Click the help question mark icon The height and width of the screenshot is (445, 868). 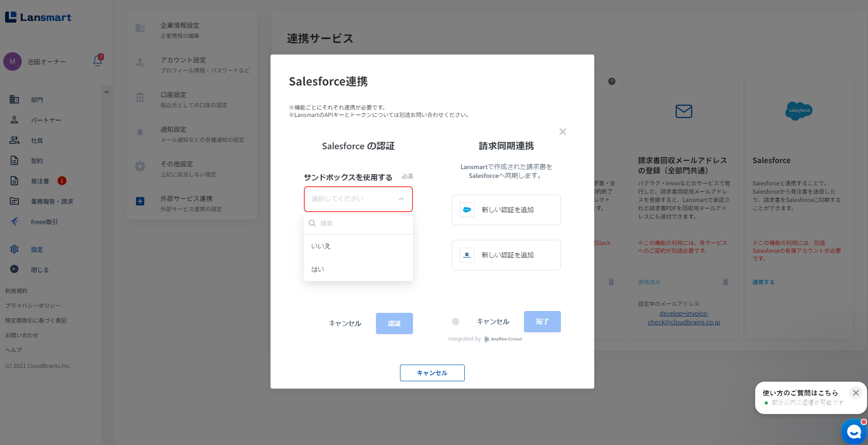coord(612,81)
